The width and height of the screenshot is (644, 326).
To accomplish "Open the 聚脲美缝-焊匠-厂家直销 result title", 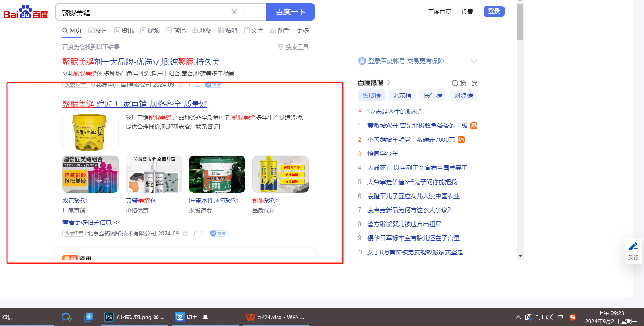I will pyautogui.click(x=135, y=104).
